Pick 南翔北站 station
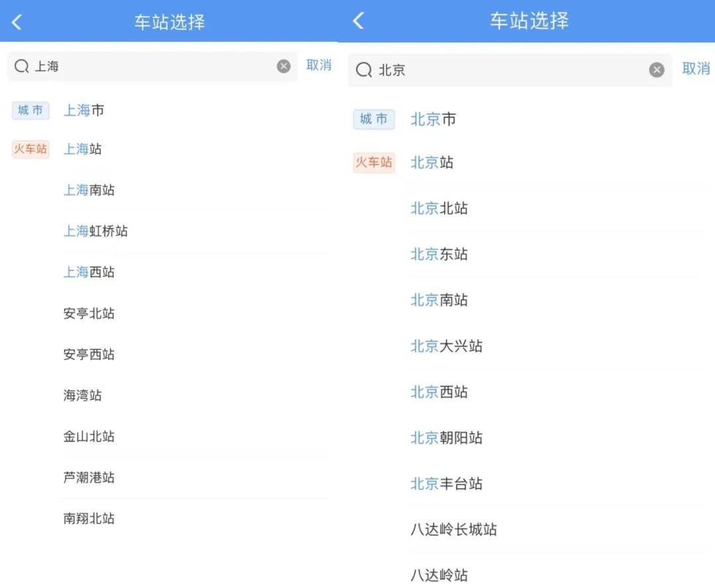The width and height of the screenshot is (715, 588). coord(89,518)
